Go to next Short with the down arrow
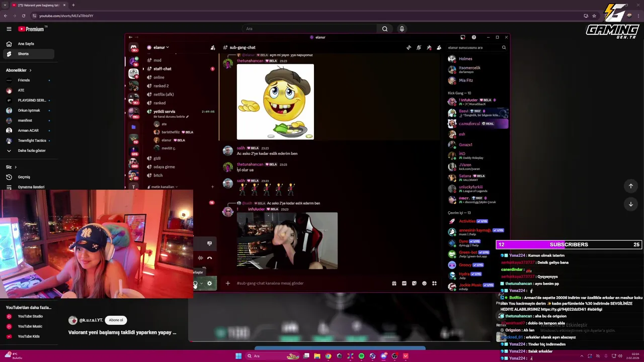 click(630, 204)
